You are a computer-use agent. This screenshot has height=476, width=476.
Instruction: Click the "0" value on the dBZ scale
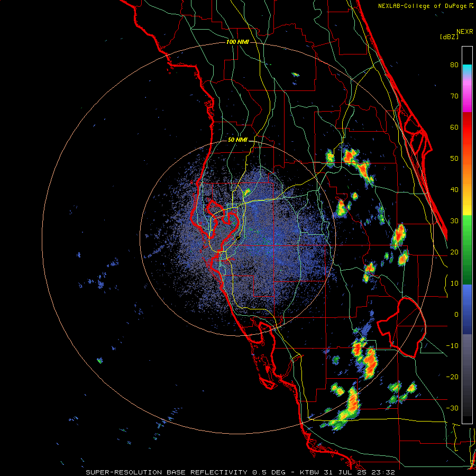point(456,315)
